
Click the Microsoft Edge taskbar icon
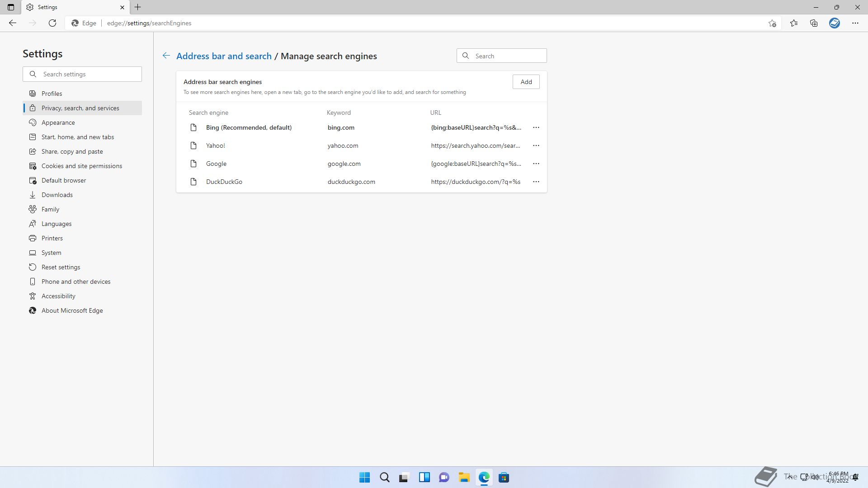pyautogui.click(x=484, y=477)
